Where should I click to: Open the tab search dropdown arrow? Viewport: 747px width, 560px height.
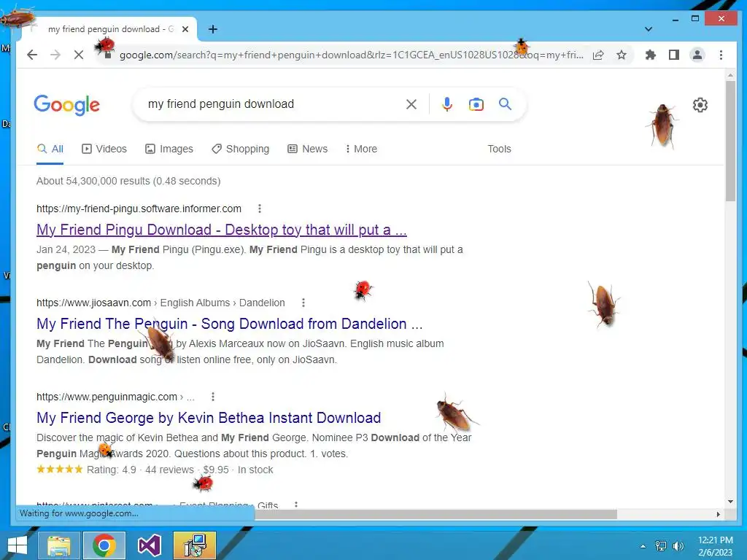(649, 29)
